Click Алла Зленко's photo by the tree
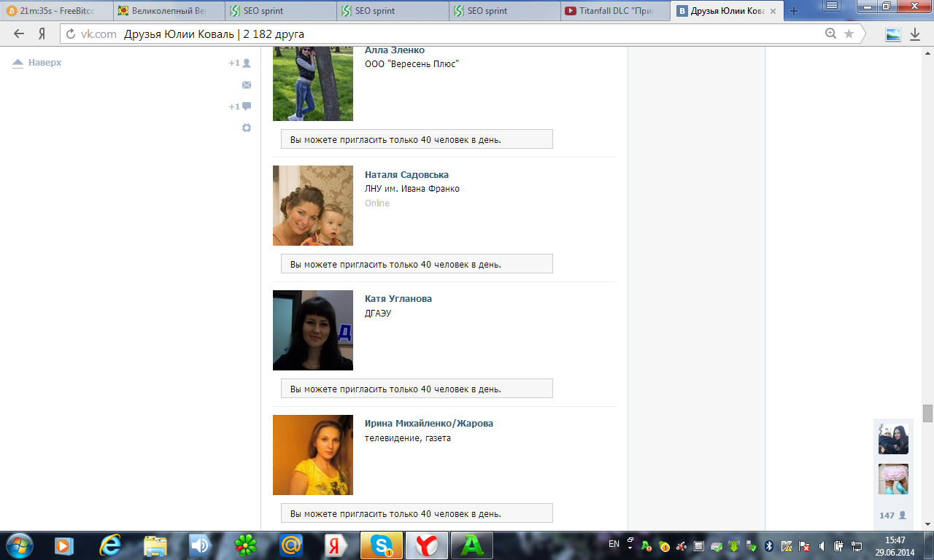This screenshot has height=560, width=934. tap(313, 82)
